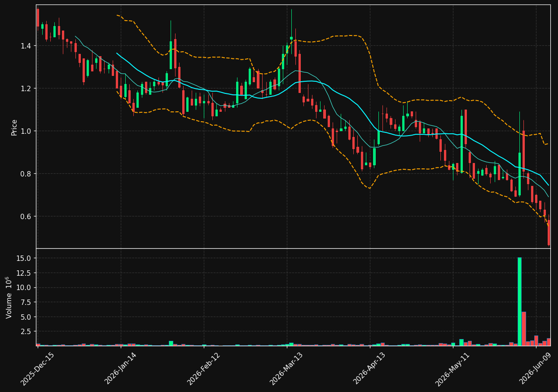This screenshot has width=558, height=392.
Task: Click the 1.4 price tick label
Action: [x=26, y=46]
